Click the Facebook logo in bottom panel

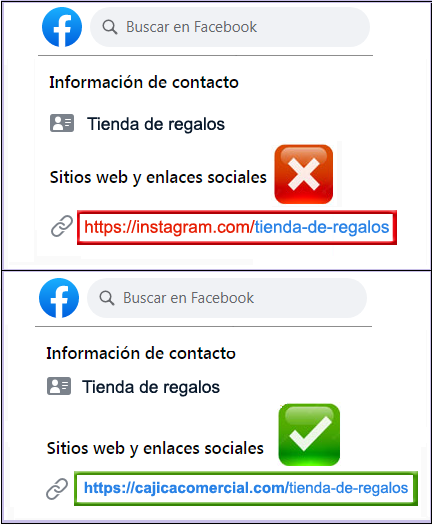(59, 298)
